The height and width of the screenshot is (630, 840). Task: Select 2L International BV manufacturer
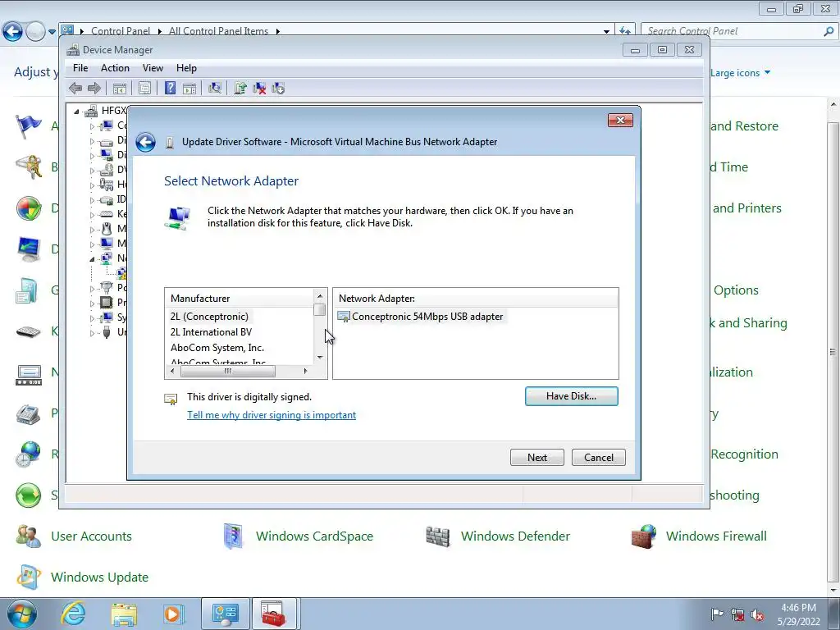[x=211, y=332]
